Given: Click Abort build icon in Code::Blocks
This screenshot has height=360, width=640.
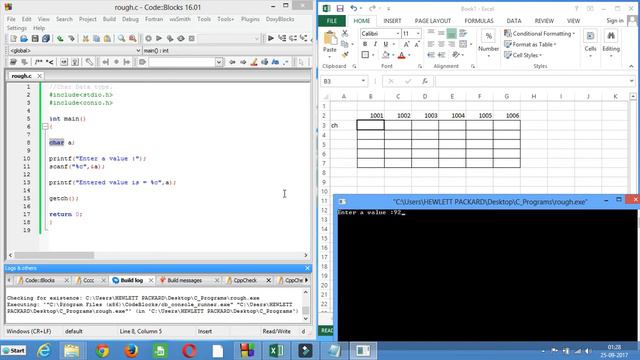Looking at the screenshot, I should coord(191,39).
